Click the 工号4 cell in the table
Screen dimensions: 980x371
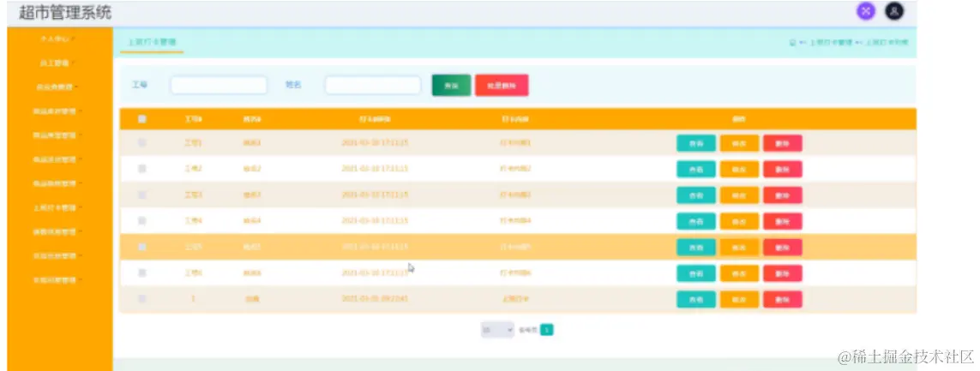pos(193,221)
